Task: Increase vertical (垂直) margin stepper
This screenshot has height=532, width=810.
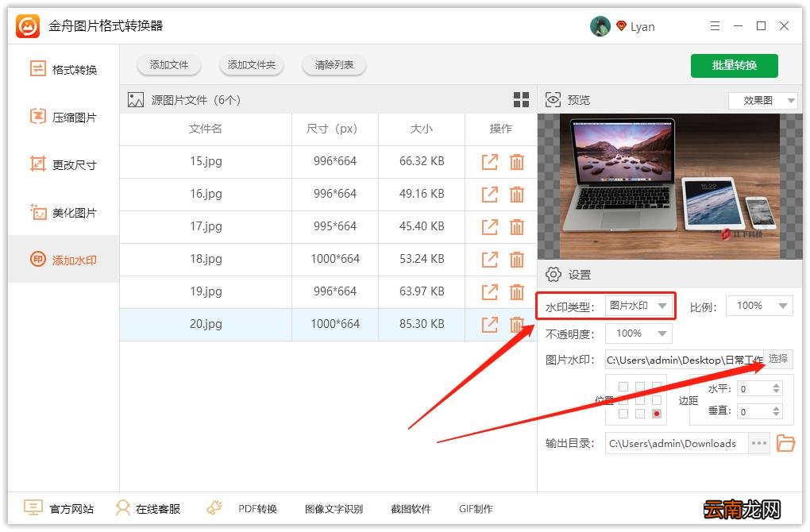Action: click(776, 408)
